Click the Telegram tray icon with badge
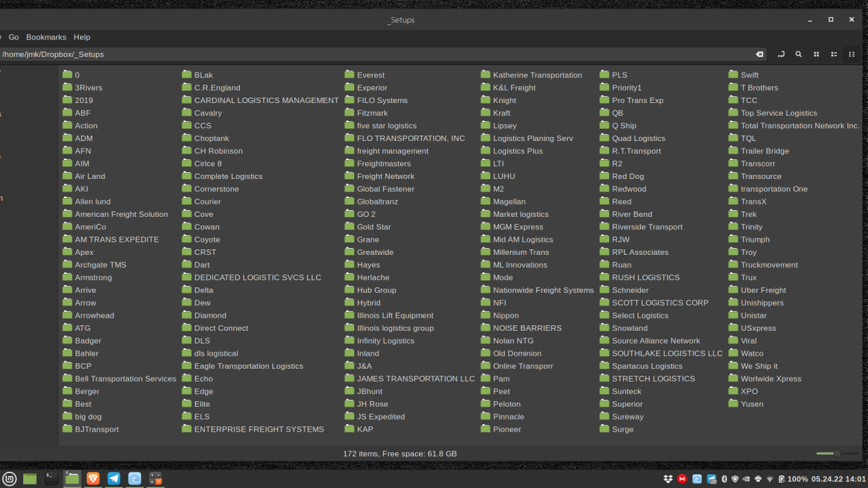This screenshot has height=488, width=868. (711, 479)
